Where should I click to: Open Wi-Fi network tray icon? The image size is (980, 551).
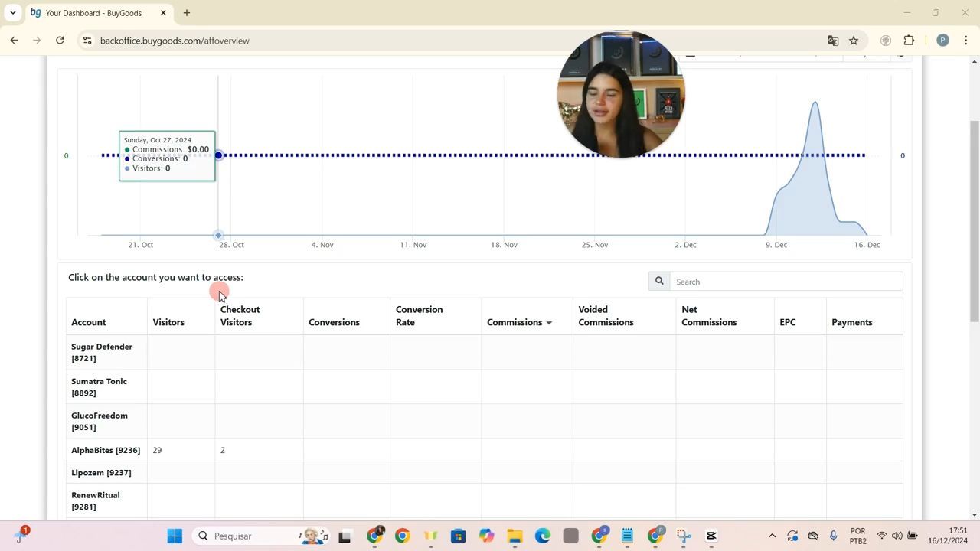[881, 536]
